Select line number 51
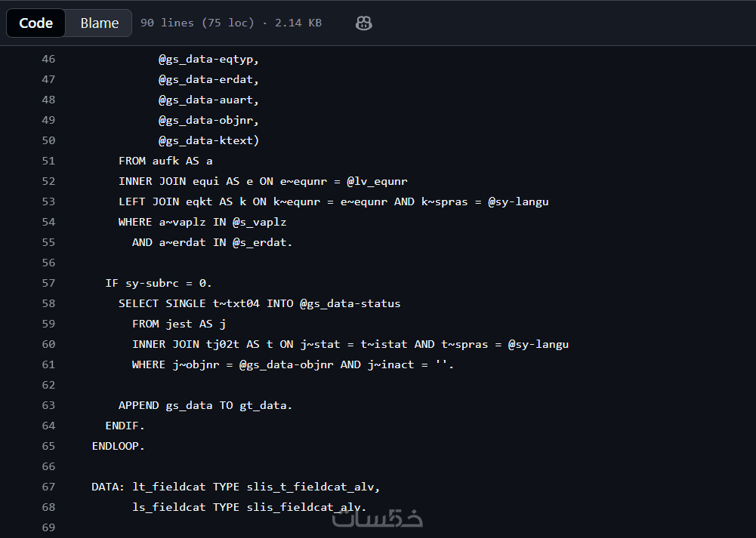The height and width of the screenshot is (538, 756). pos(48,161)
